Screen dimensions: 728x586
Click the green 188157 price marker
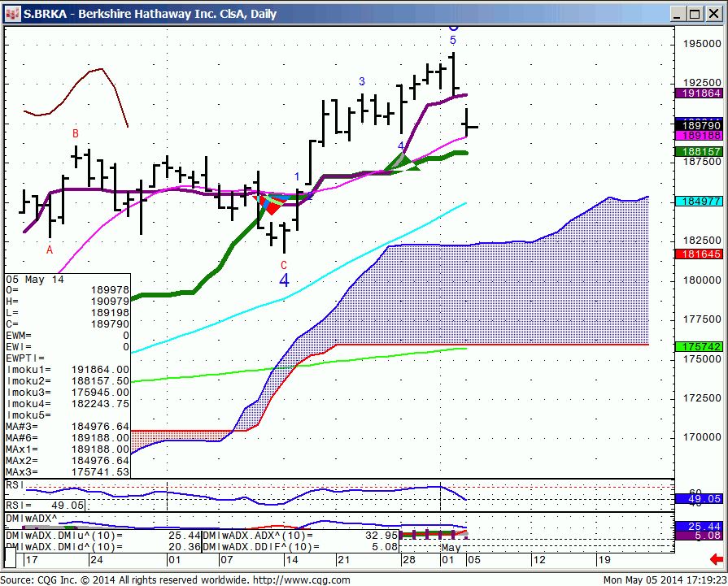click(699, 152)
